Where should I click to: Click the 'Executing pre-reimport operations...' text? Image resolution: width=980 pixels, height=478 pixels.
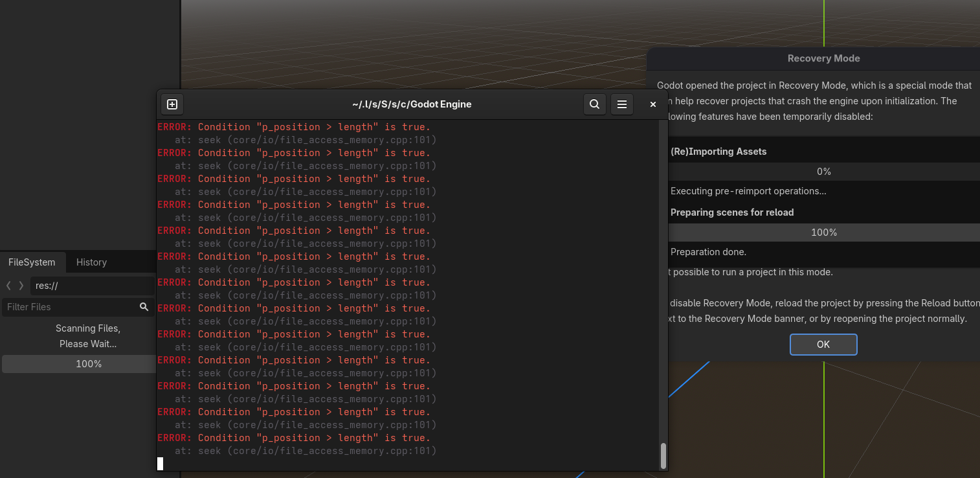click(x=748, y=191)
